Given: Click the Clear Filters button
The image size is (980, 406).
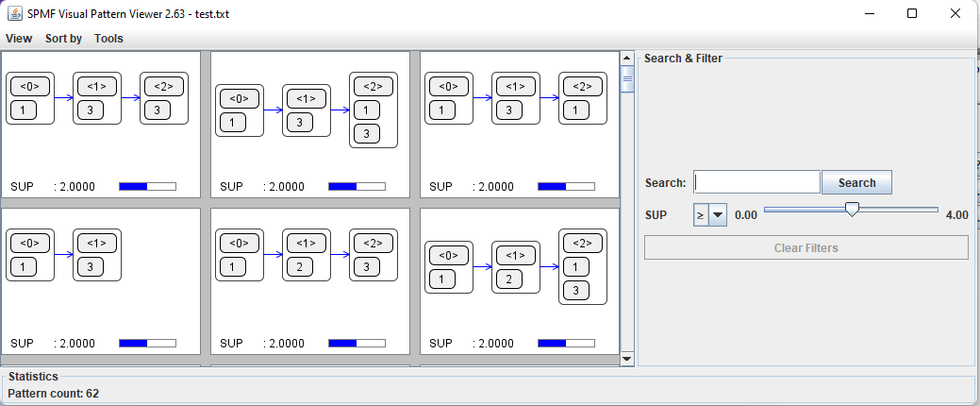Looking at the screenshot, I should point(806,247).
